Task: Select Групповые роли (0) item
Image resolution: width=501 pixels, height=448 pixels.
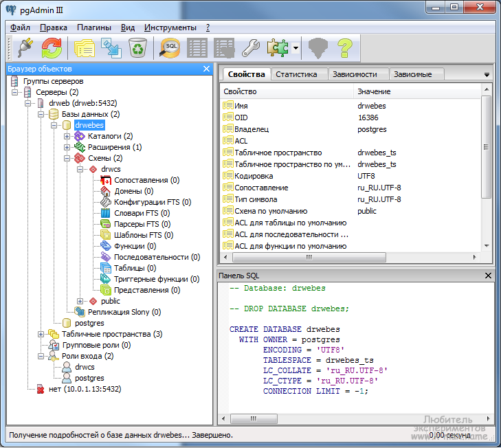Action: tap(96, 345)
